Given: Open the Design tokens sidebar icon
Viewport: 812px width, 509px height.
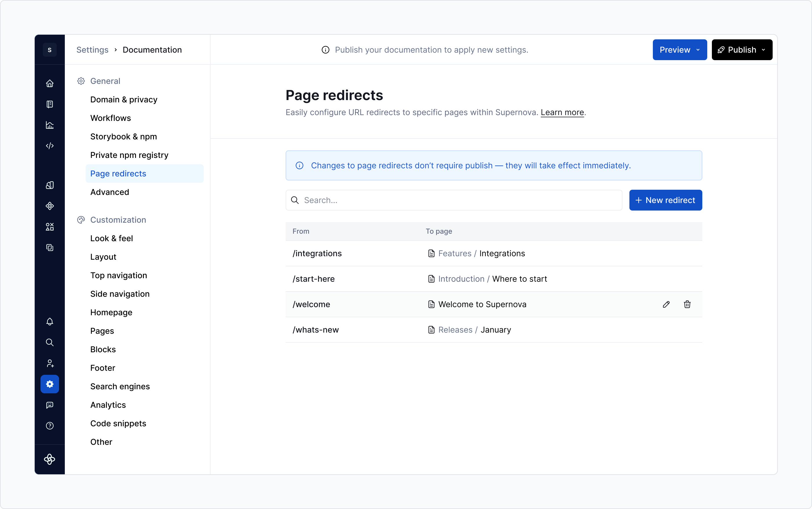Looking at the screenshot, I should (x=50, y=185).
